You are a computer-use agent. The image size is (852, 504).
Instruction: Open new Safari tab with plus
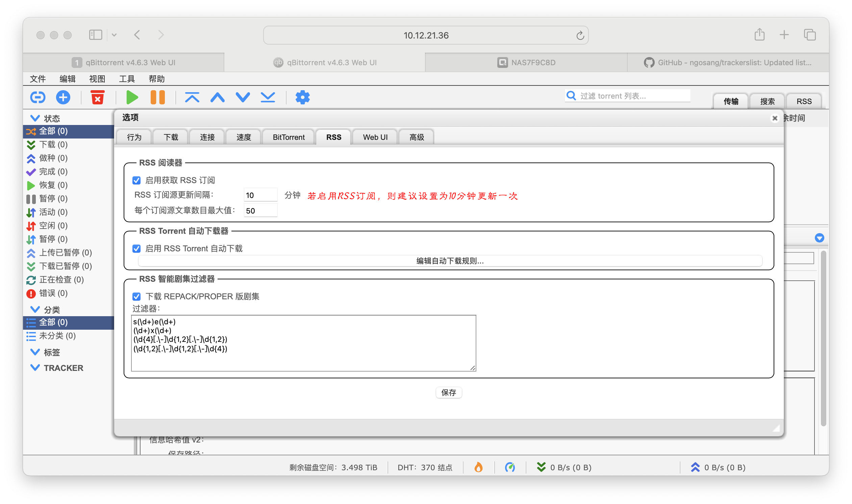784,35
